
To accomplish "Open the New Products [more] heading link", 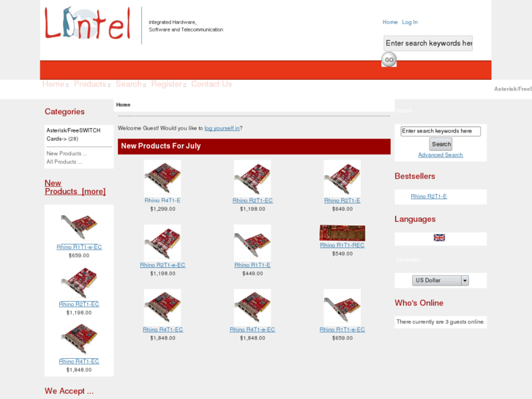I will point(75,187).
